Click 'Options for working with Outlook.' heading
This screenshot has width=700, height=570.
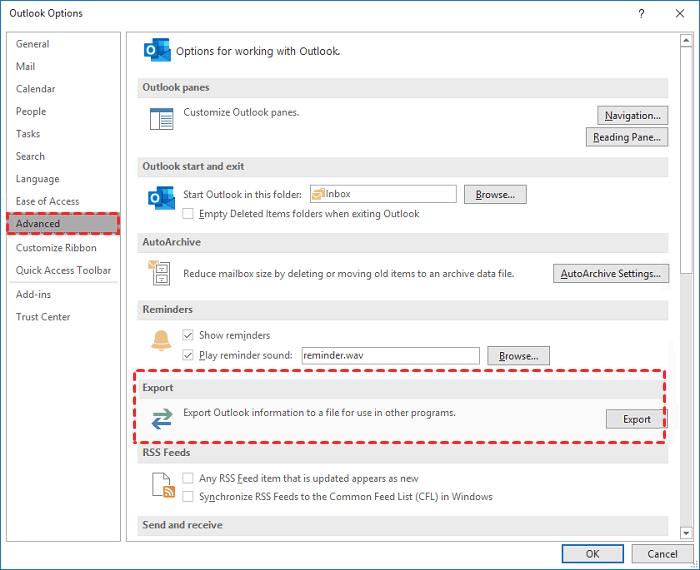(x=258, y=51)
